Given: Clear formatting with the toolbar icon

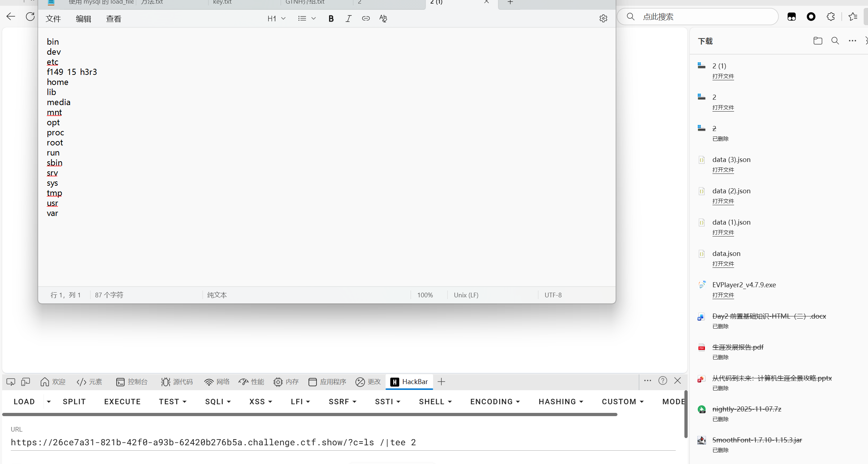Looking at the screenshot, I should tap(383, 19).
